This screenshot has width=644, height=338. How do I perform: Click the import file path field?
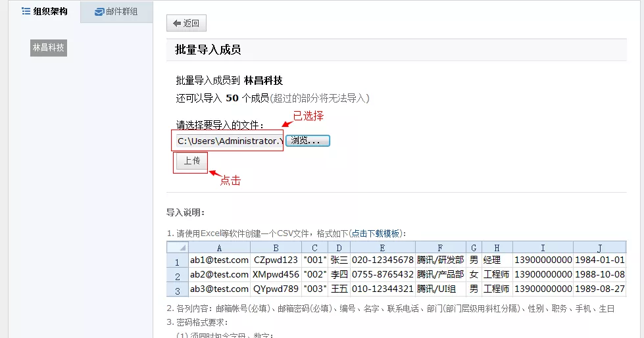228,141
